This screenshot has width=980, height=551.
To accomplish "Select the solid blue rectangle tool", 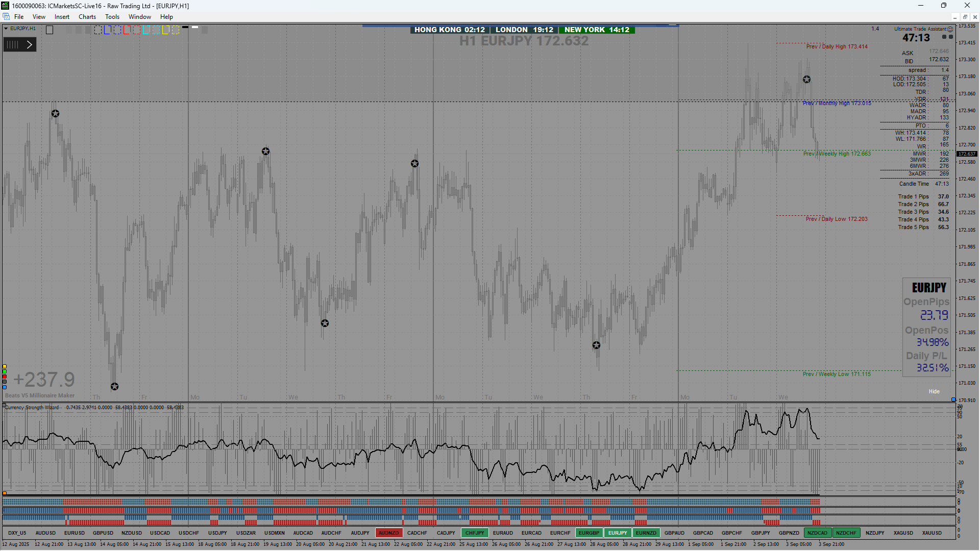I will tap(108, 30).
